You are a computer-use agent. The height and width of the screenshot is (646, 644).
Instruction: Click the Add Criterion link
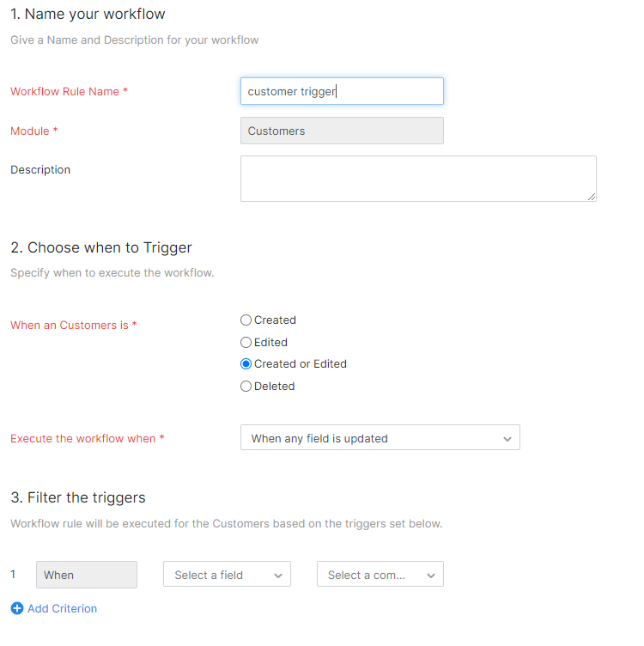[x=62, y=608]
